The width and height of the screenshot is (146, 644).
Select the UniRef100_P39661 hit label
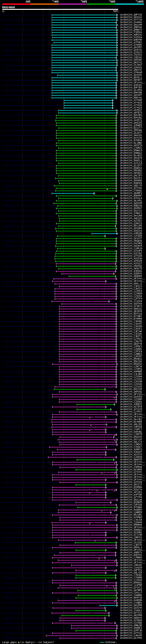click(131, 191)
